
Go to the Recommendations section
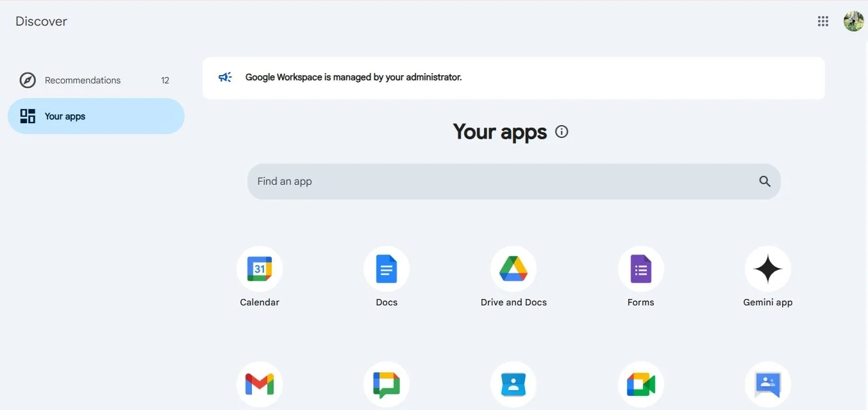(96, 80)
